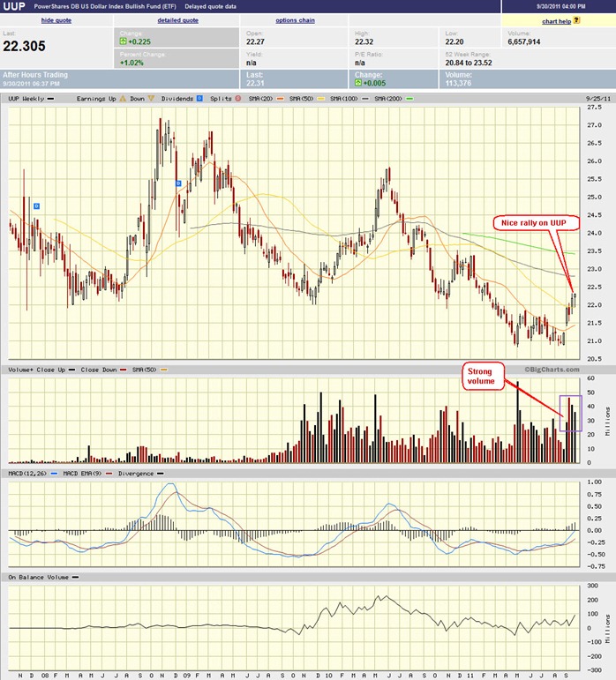Select the Open value 22.27
616x680 pixels.
point(256,41)
